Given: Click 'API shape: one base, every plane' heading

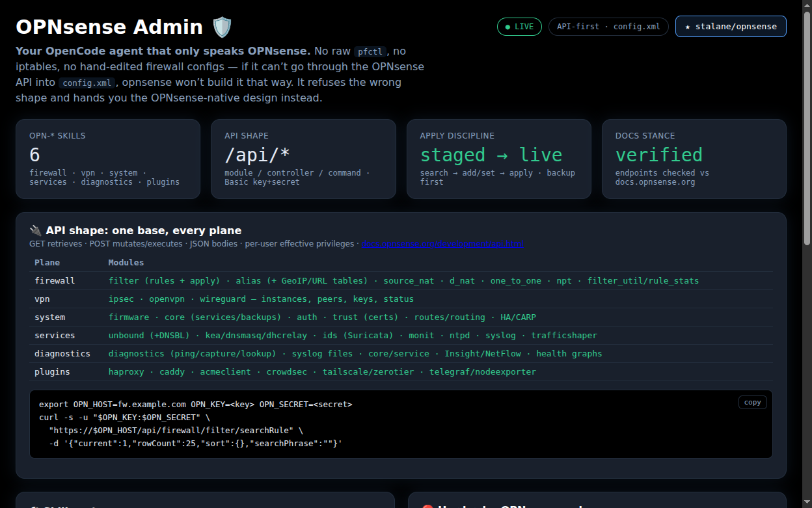Looking at the screenshot, I should tap(143, 230).
